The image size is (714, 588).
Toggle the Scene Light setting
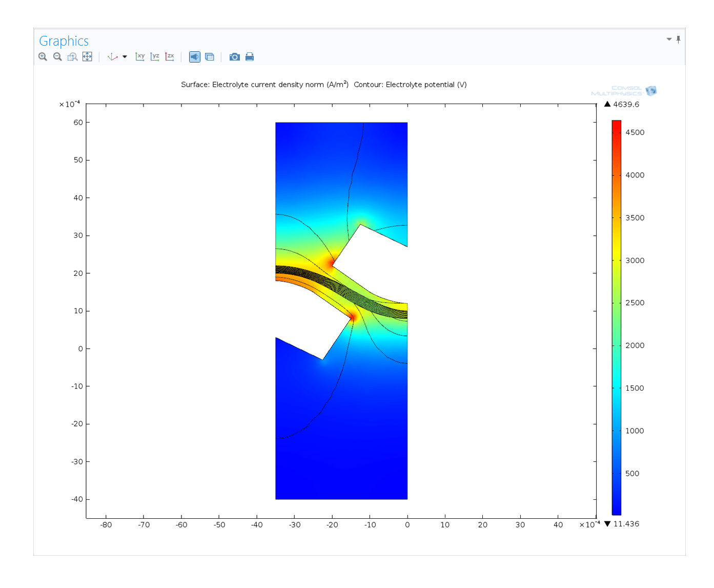[x=194, y=56]
